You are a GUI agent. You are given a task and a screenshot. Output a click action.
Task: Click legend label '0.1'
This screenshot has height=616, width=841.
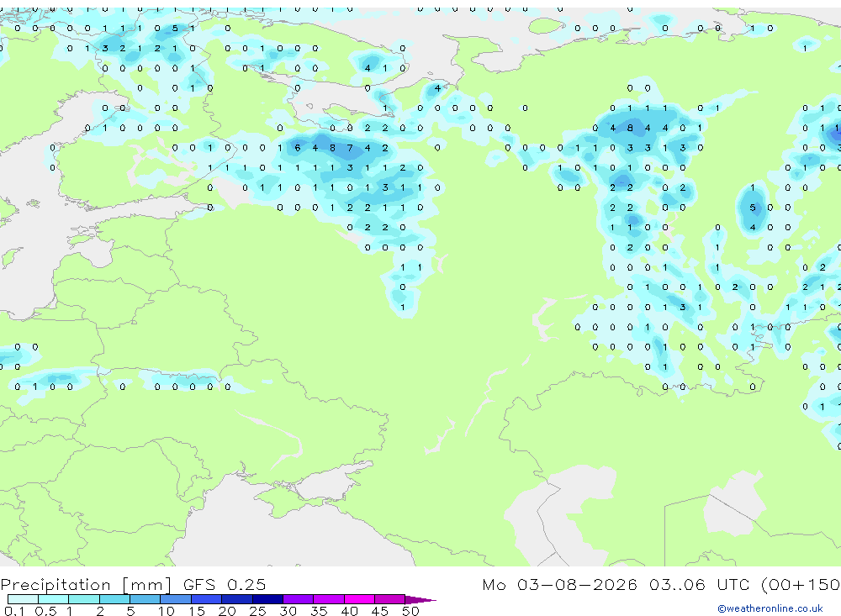coord(14,611)
